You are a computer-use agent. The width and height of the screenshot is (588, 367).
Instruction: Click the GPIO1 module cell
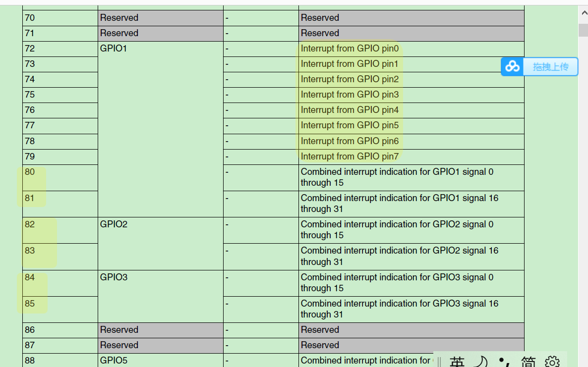[x=114, y=49]
